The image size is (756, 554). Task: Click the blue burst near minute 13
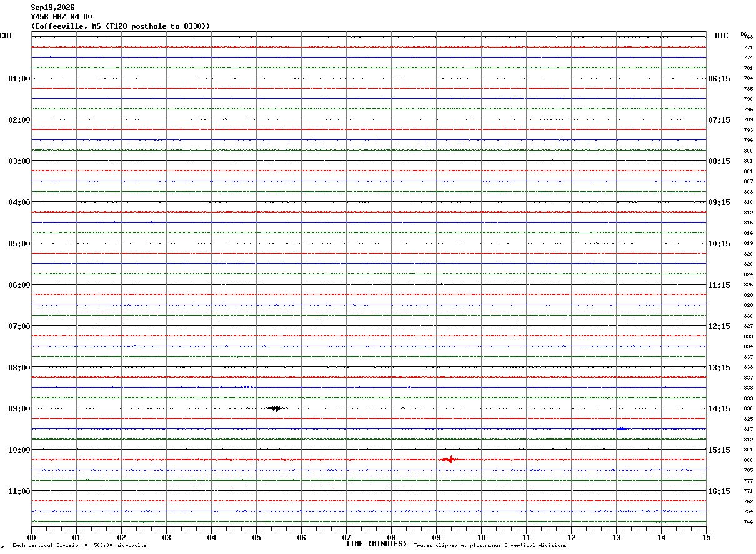(622, 428)
